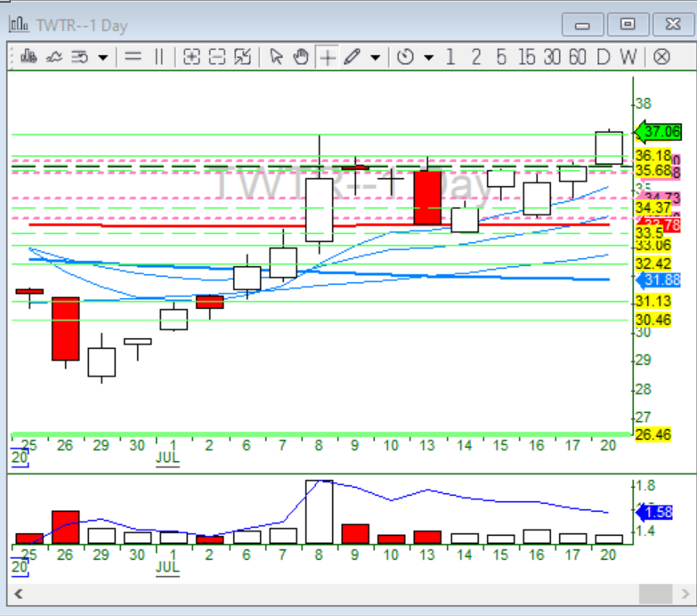
Task: Open the clock timeframe dropdown arrow
Action: click(429, 58)
